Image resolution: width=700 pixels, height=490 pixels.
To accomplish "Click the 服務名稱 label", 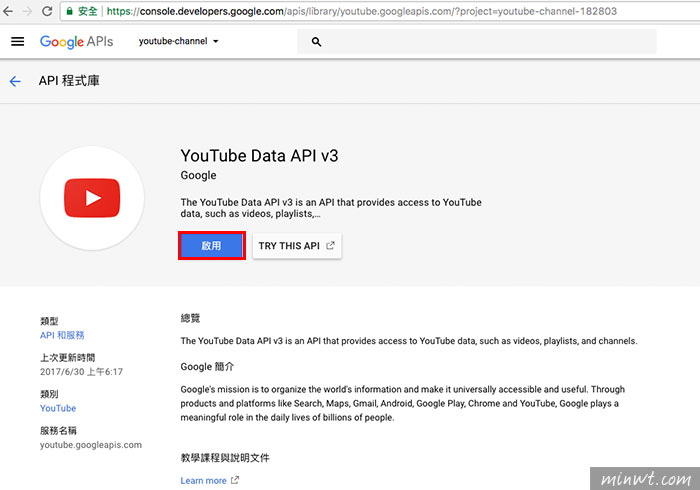I will (58, 431).
